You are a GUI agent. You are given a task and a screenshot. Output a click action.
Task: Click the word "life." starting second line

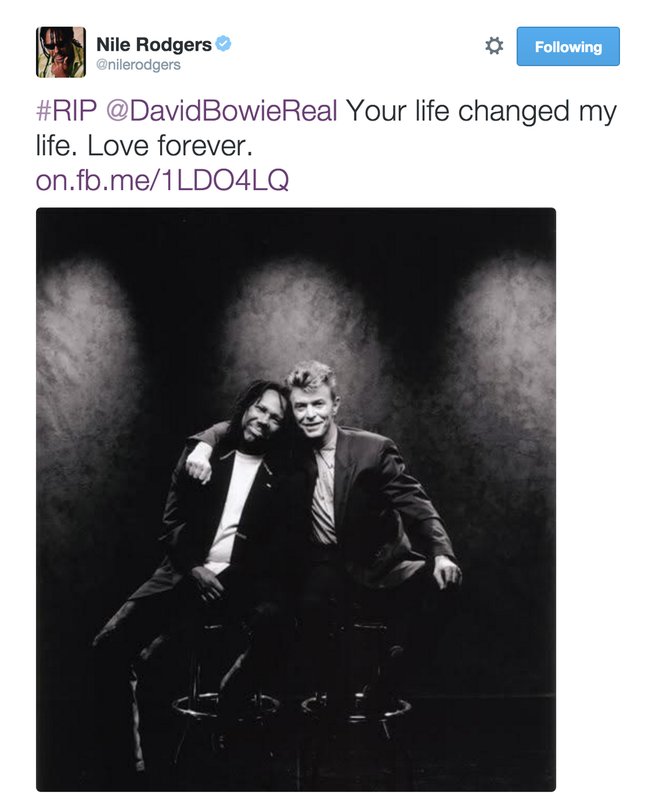tap(56, 146)
